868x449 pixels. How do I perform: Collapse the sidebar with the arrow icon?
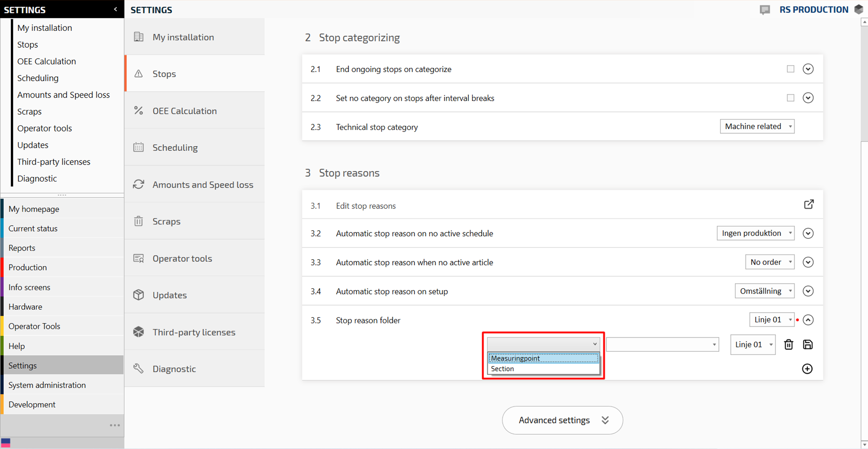[115, 9]
